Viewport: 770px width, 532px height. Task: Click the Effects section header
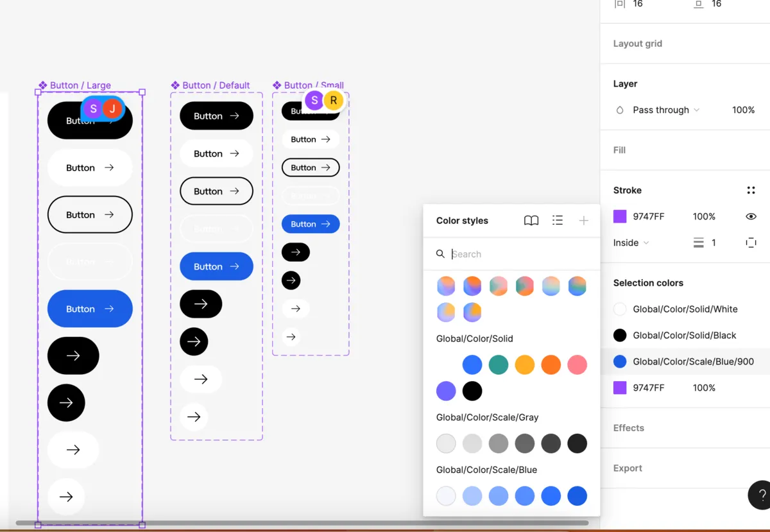click(628, 428)
